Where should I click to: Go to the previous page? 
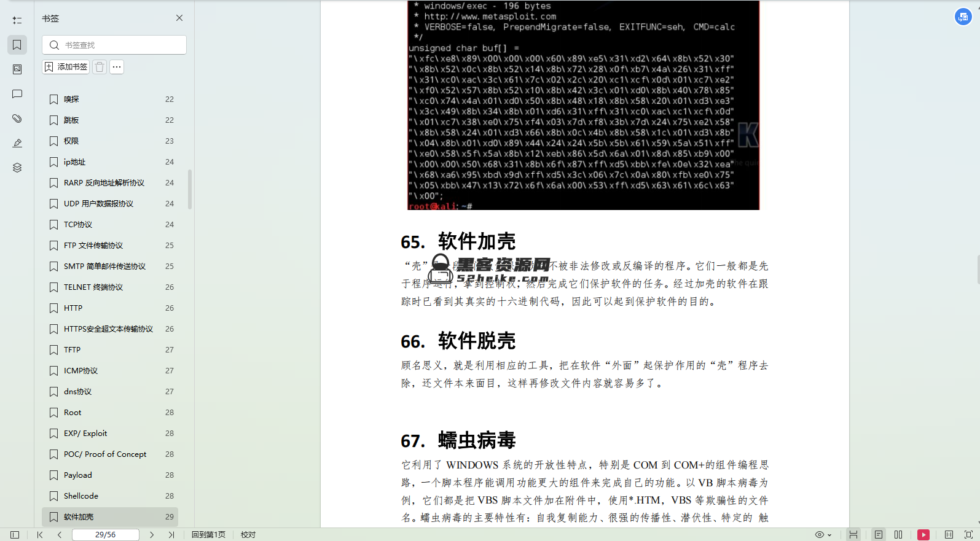pyautogui.click(x=60, y=535)
